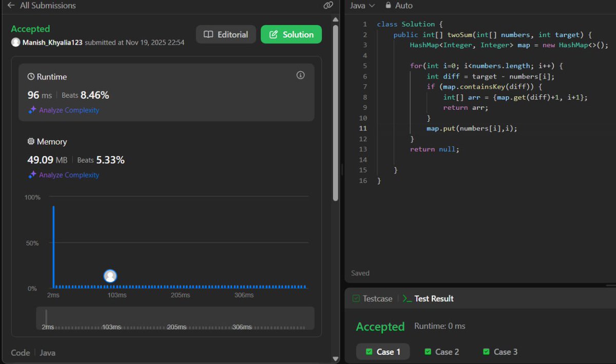
Task: Click the Case 1 green check icon
Action: point(369,352)
